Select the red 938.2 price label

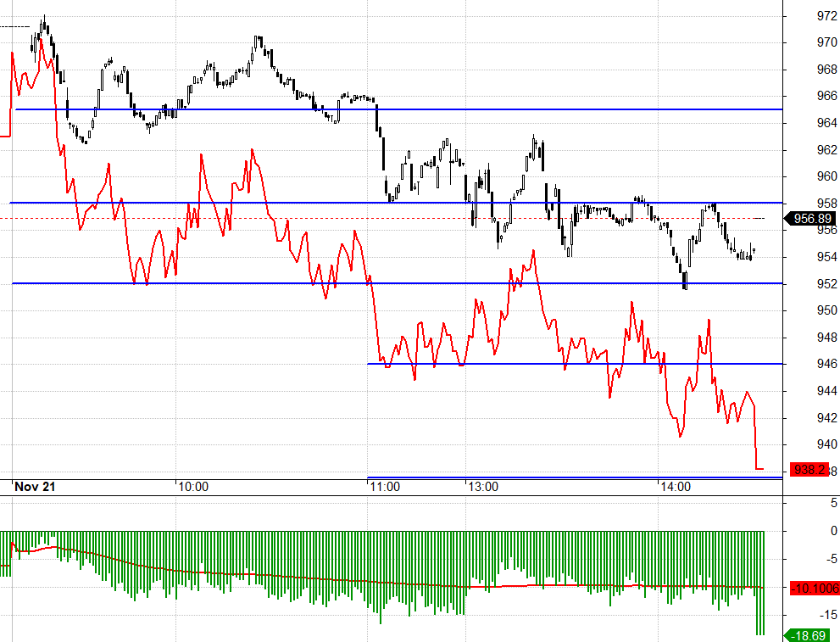point(809,470)
